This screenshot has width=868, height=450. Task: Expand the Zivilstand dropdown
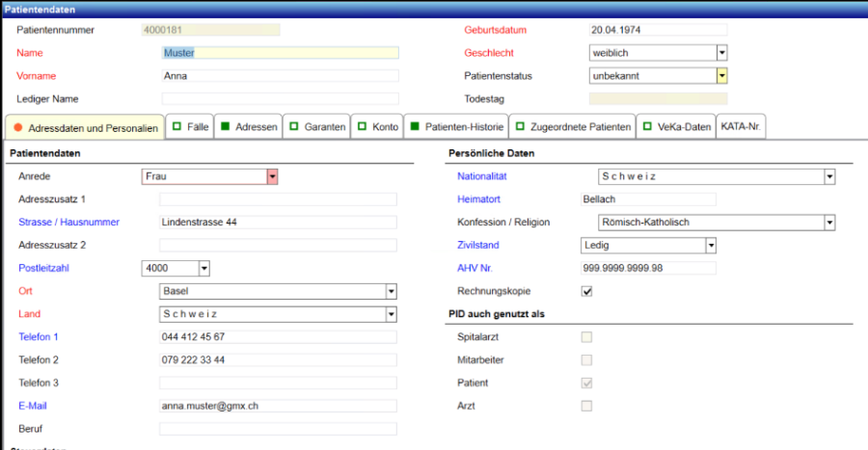[x=711, y=246]
